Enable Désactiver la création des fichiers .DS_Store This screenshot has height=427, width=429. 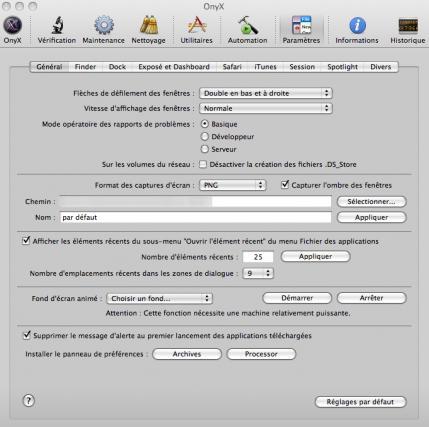pyautogui.click(x=203, y=164)
